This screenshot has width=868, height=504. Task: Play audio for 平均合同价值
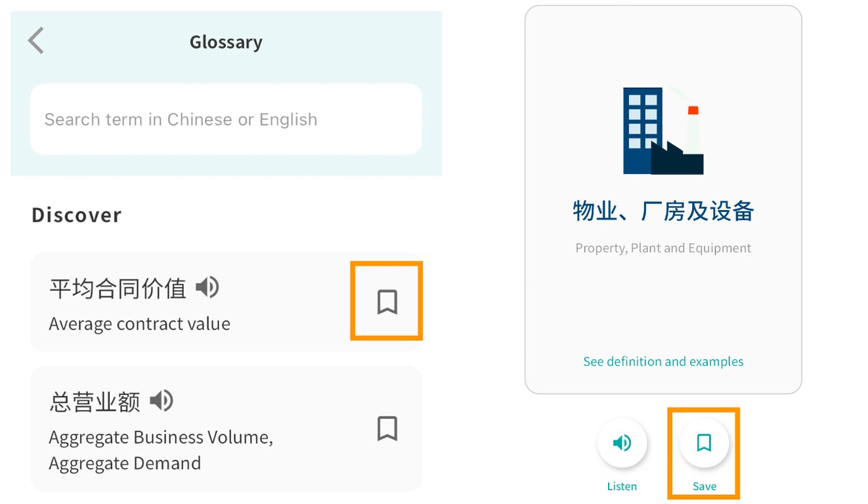click(208, 287)
